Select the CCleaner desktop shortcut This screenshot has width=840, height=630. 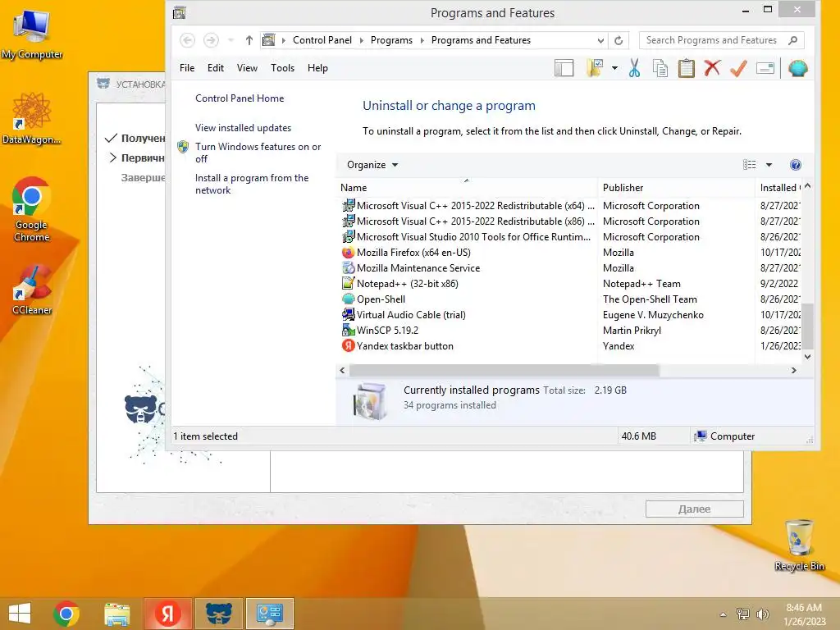click(x=32, y=290)
